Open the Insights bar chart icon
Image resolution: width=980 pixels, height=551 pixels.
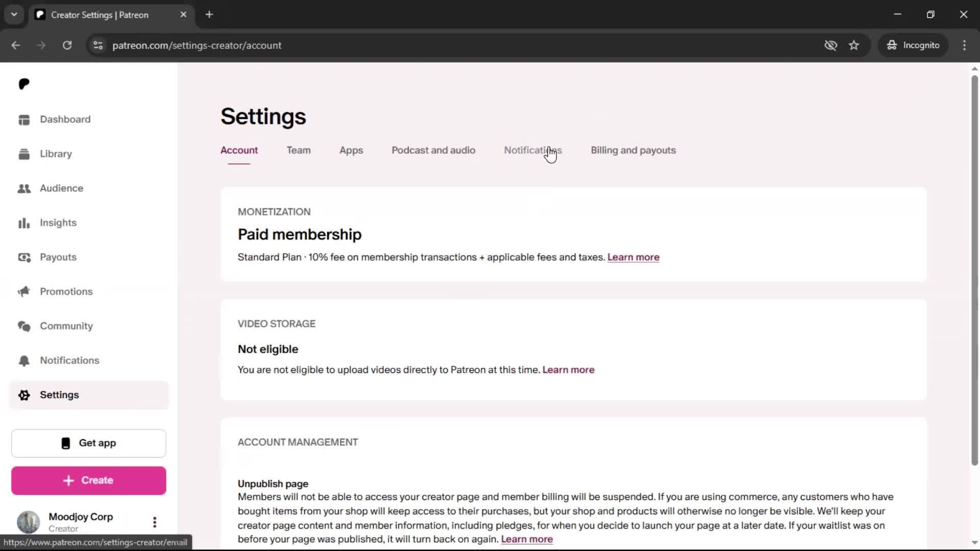tap(24, 223)
